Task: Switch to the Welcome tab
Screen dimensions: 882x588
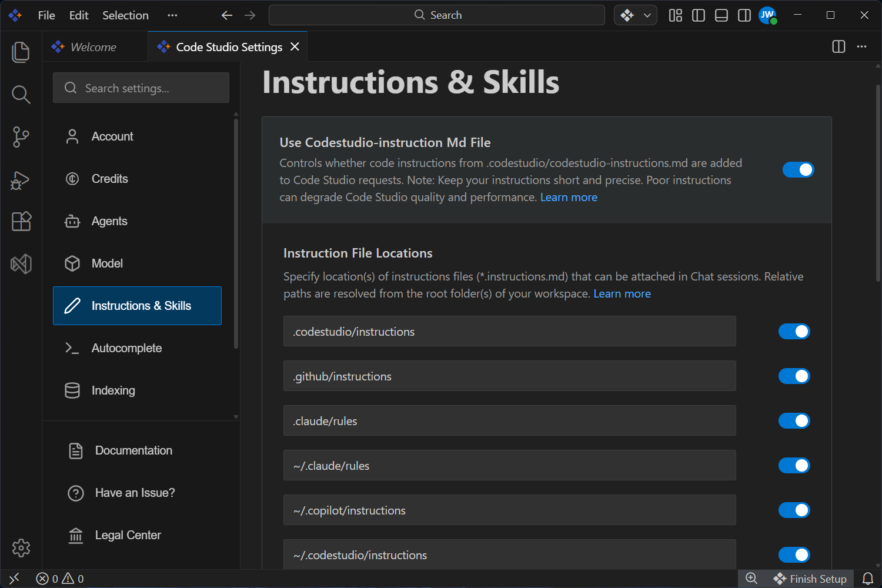Action: 94,47
